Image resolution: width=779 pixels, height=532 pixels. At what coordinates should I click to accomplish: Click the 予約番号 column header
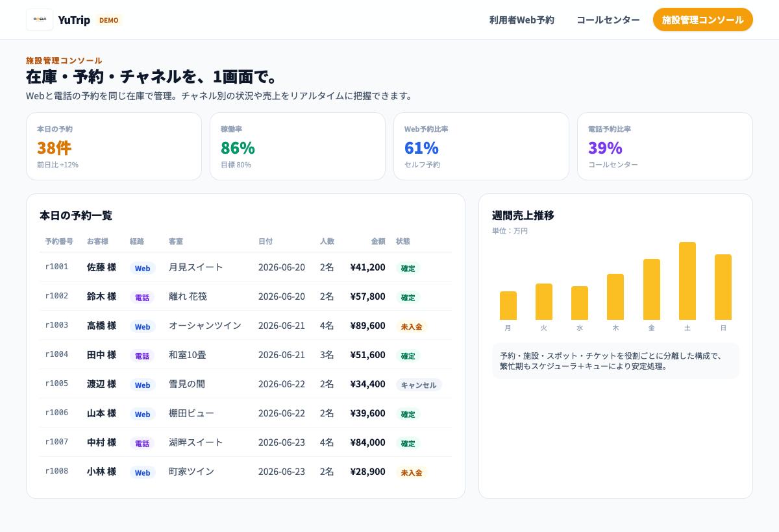[59, 241]
